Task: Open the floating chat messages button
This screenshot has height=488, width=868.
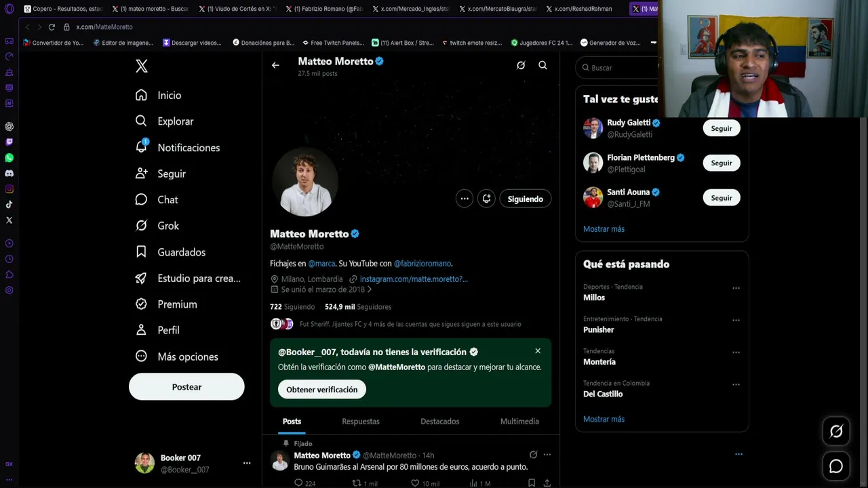Action: point(836,466)
